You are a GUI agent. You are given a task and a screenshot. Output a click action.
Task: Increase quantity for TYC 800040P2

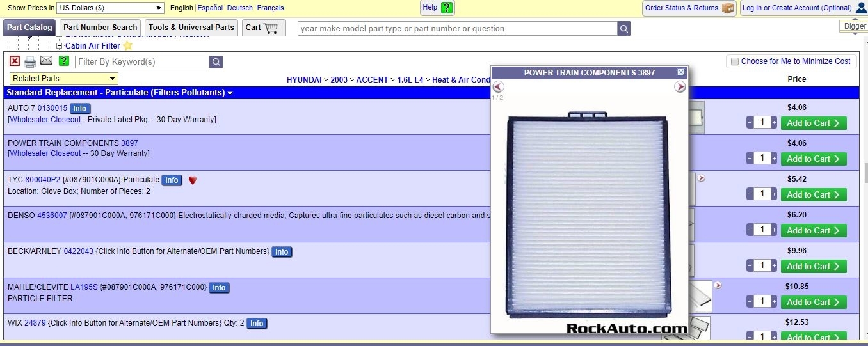(x=774, y=194)
